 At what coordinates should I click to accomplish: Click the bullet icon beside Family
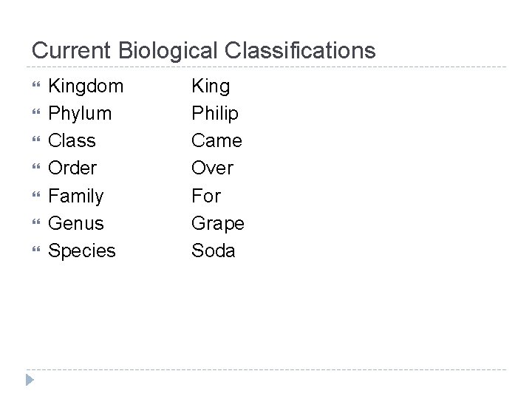36,197
